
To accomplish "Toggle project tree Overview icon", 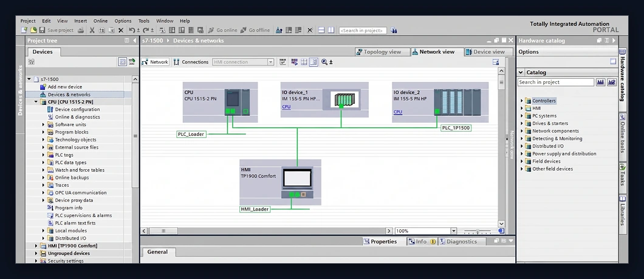I will [x=122, y=61].
